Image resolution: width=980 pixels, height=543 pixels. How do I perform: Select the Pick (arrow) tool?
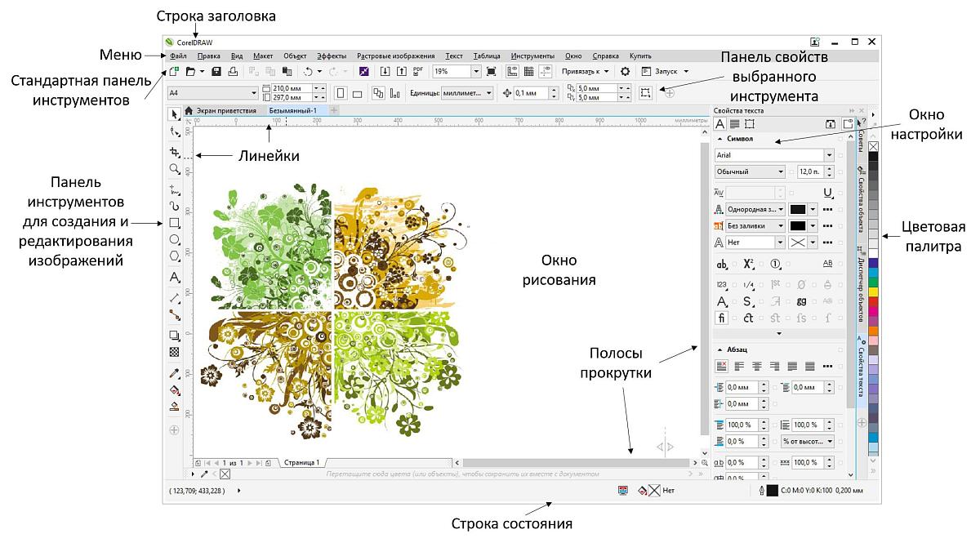(174, 113)
